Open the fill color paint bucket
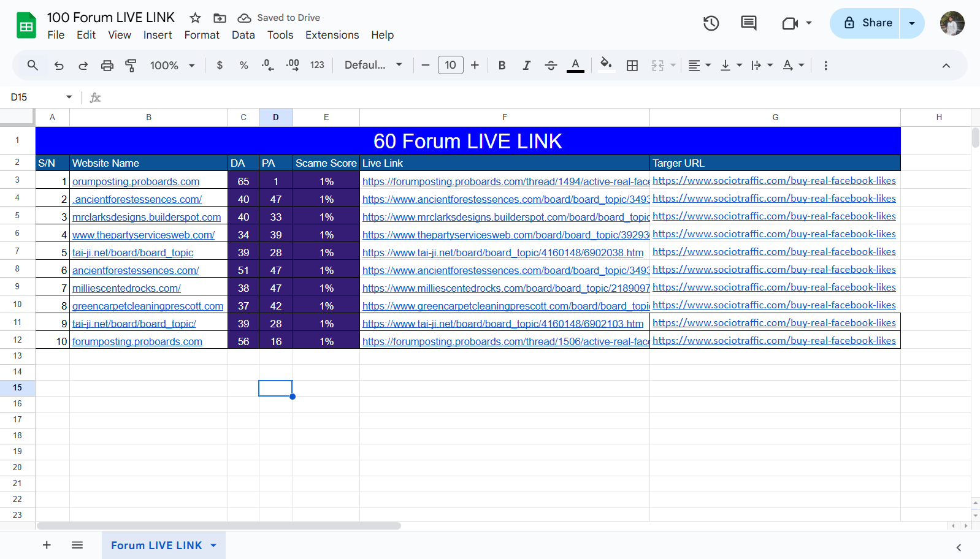The image size is (980, 559). pos(606,64)
